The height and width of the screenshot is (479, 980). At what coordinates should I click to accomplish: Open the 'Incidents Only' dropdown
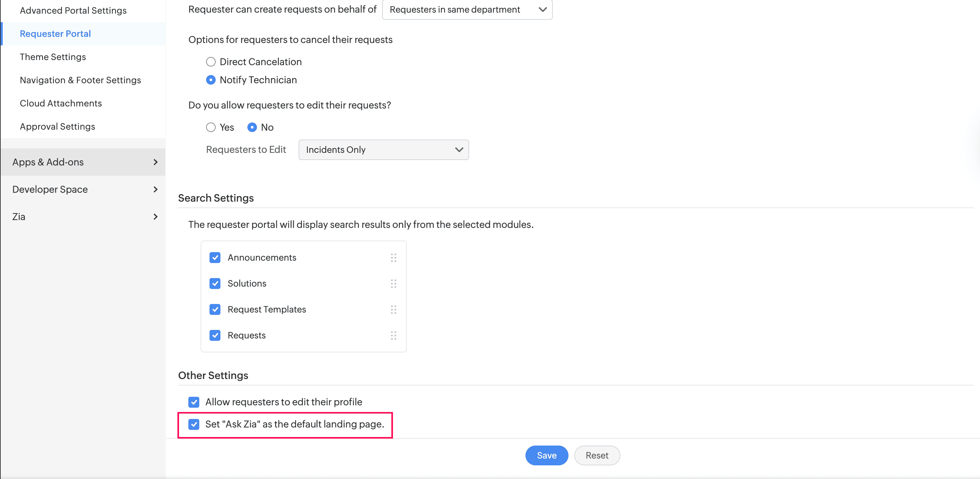pyautogui.click(x=383, y=149)
